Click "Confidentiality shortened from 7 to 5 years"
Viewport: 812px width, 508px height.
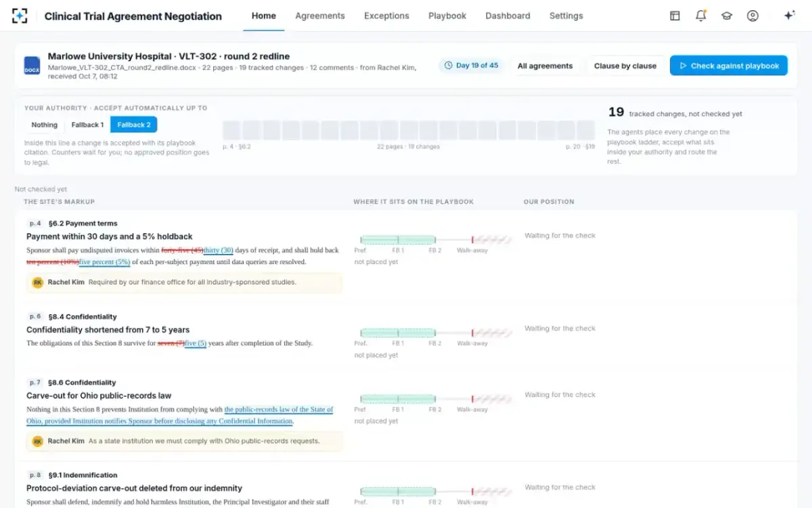click(108, 330)
